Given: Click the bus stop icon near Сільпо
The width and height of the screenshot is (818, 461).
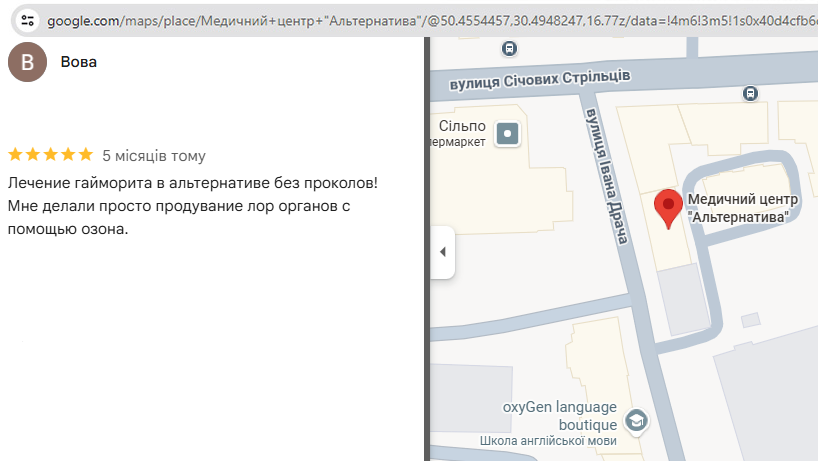Looking at the screenshot, I should click(x=510, y=48).
